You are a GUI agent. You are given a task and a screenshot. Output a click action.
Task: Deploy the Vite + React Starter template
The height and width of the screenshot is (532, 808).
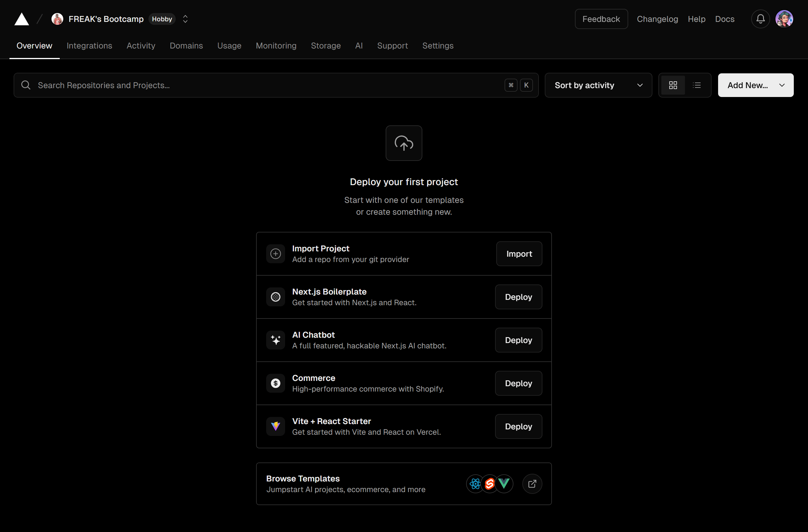(x=518, y=426)
